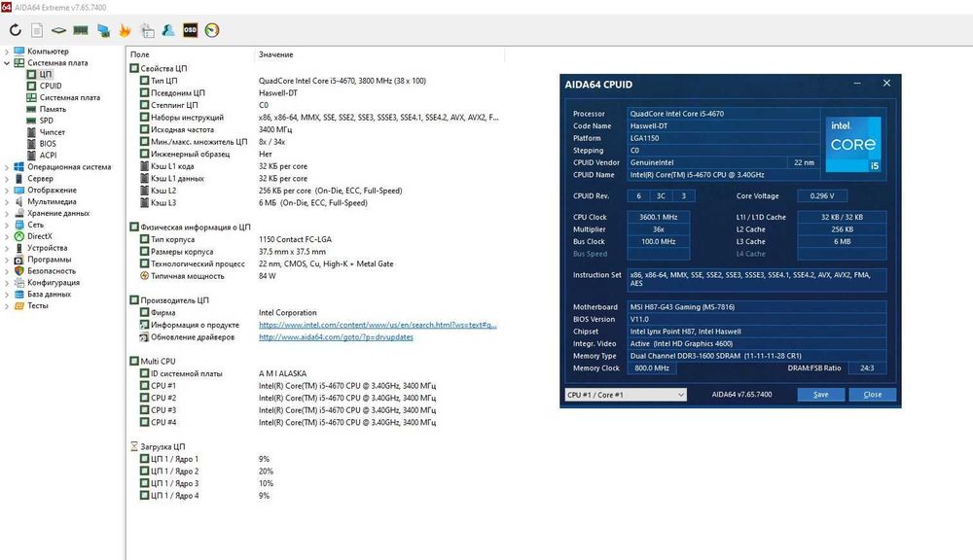Screen dimensions: 973x560
Task: Click the Безопасность shield icon
Action: [x=19, y=271]
